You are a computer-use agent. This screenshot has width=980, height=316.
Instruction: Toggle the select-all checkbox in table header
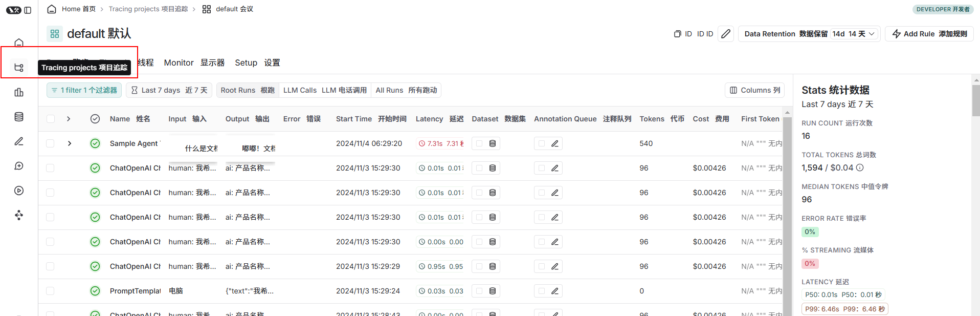point(50,119)
